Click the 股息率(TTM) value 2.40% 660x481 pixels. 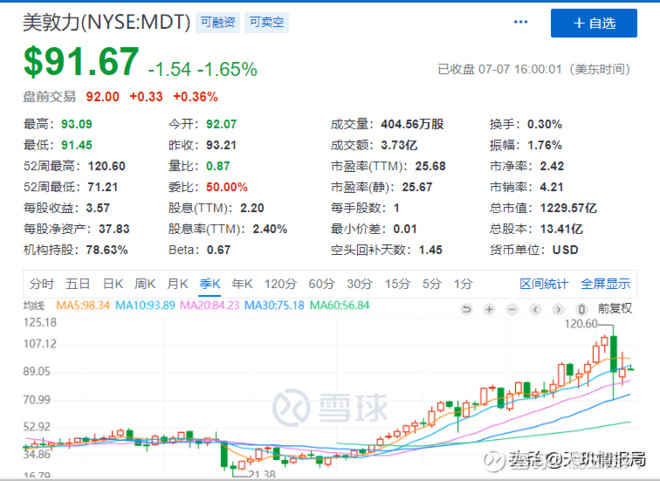click(270, 229)
